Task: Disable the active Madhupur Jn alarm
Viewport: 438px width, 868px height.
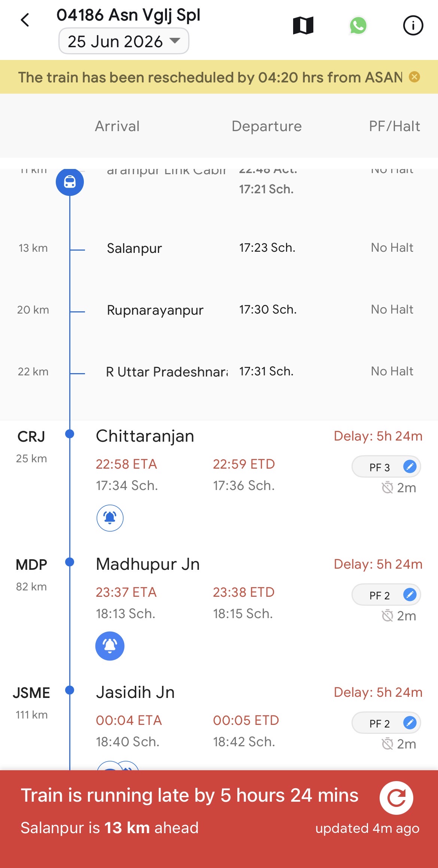Action: click(110, 646)
